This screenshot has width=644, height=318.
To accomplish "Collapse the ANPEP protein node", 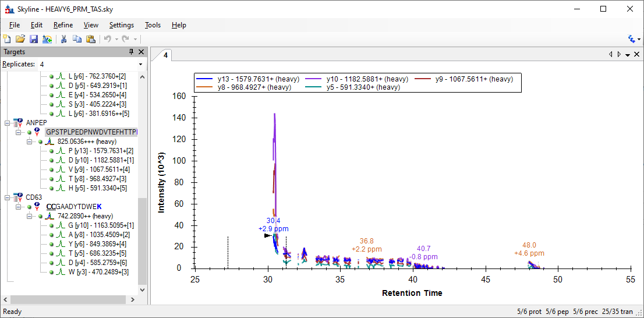I will coord(8,123).
